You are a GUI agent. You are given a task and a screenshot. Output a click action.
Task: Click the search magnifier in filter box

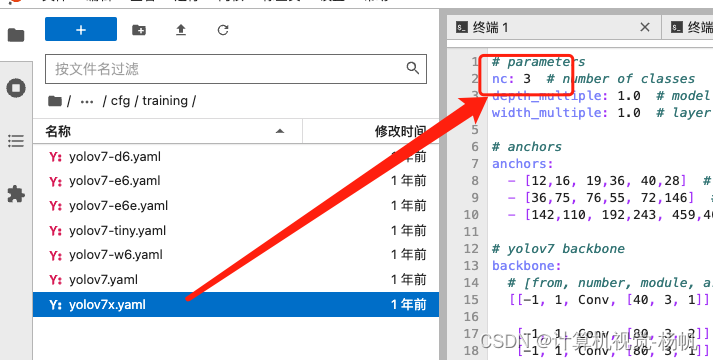click(x=412, y=69)
